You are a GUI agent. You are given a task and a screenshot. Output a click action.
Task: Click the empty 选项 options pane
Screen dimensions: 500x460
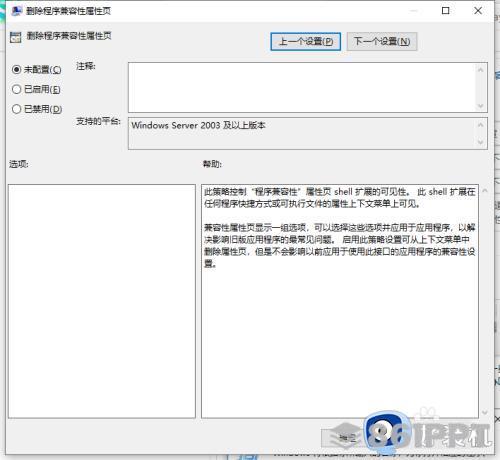pos(102,301)
